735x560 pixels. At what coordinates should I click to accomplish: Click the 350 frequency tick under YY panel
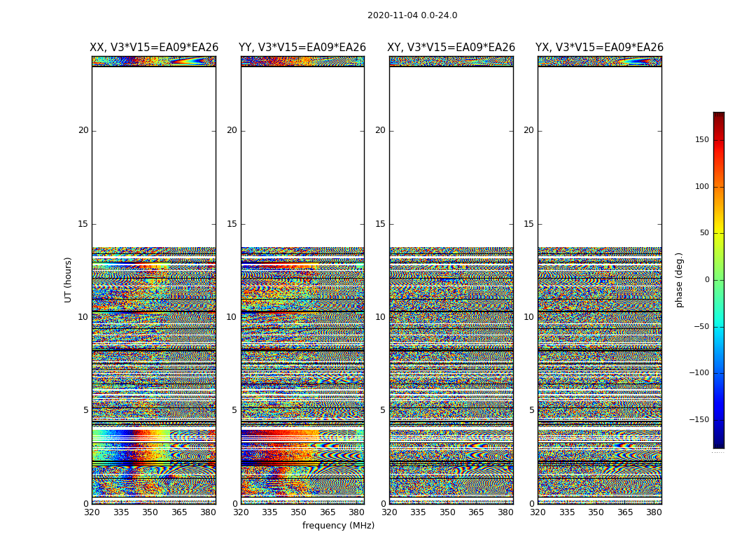pos(299,512)
